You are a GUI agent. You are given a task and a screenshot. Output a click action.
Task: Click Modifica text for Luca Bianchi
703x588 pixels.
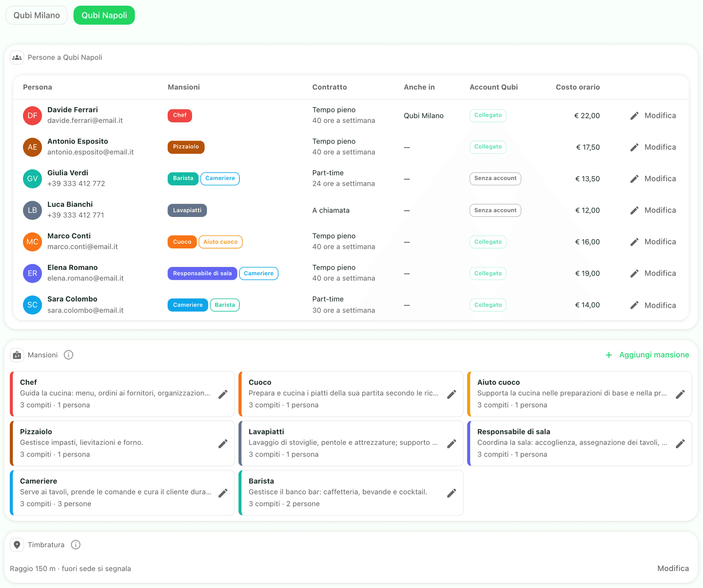pos(660,210)
